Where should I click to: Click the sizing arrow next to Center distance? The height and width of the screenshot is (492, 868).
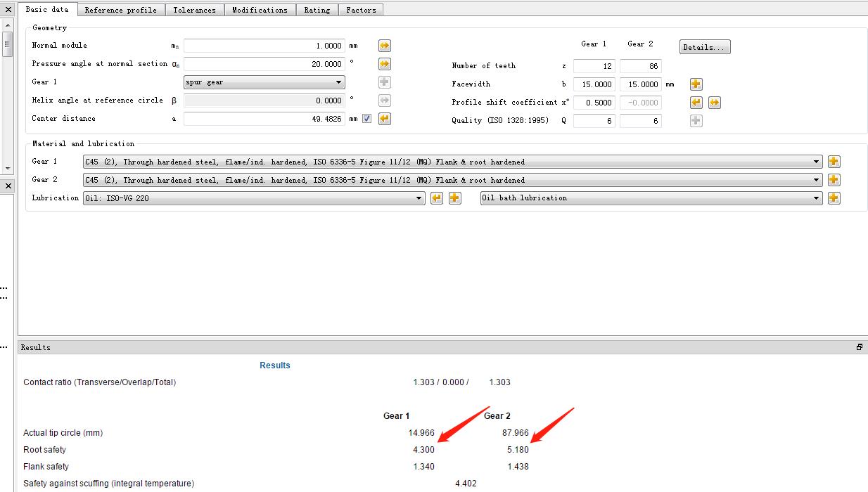pyautogui.click(x=385, y=119)
